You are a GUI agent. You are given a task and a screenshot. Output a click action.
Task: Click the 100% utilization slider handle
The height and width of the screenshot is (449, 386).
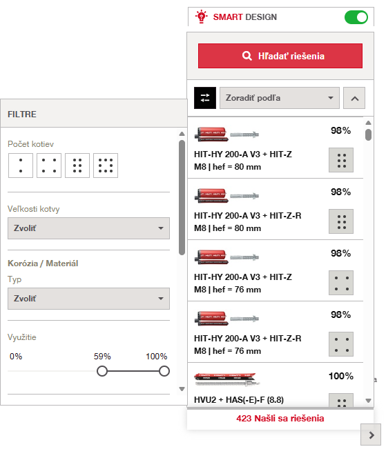[x=164, y=371]
